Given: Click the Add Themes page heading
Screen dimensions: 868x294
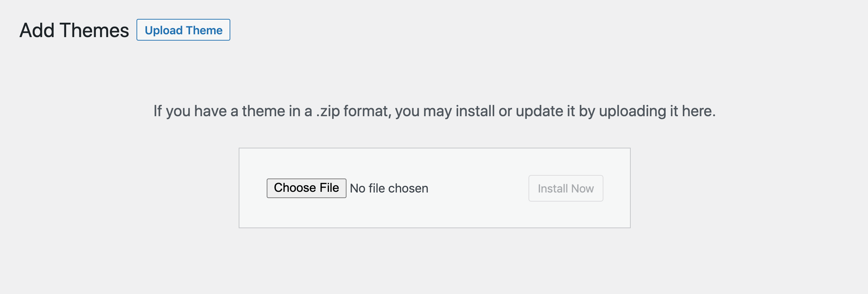Looking at the screenshot, I should [73, 30].
